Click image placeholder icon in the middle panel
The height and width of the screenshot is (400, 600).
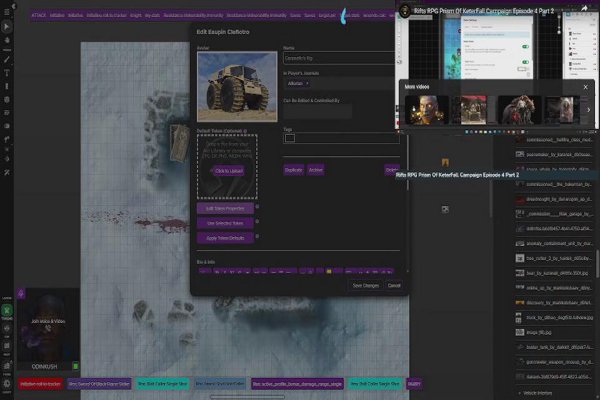point(445,209)
